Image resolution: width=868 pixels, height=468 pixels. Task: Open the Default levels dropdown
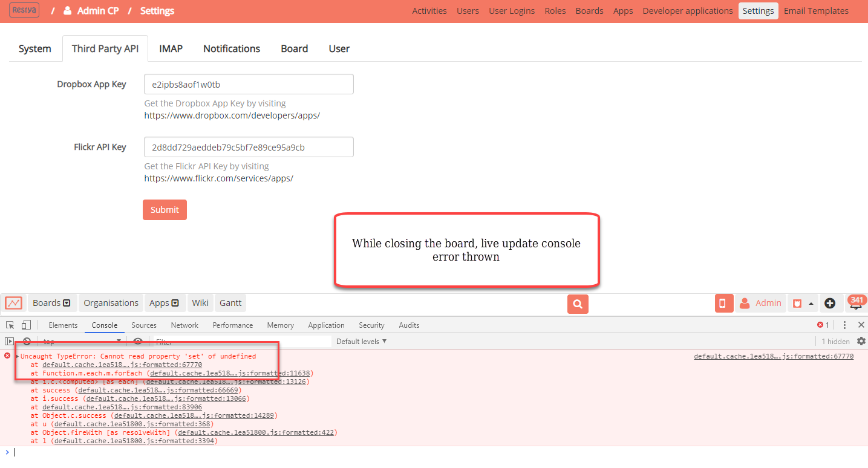(x=361, y=341)
